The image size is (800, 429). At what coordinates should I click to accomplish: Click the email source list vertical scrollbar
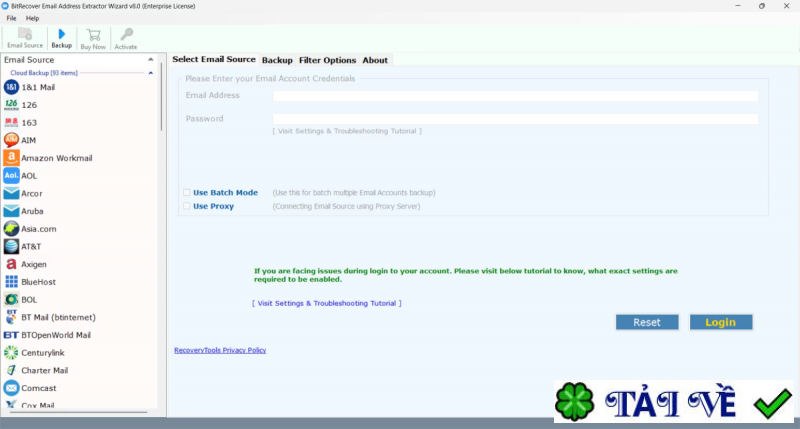pos(161,97)
